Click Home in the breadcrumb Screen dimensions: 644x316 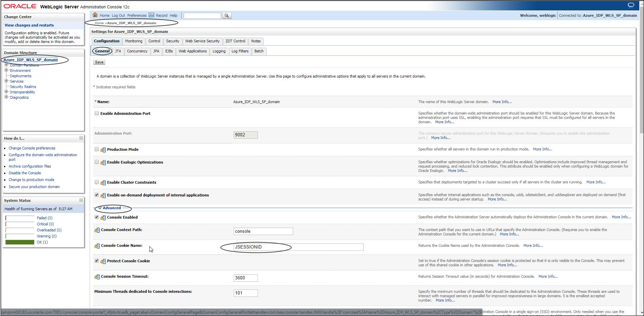point(99,23)
